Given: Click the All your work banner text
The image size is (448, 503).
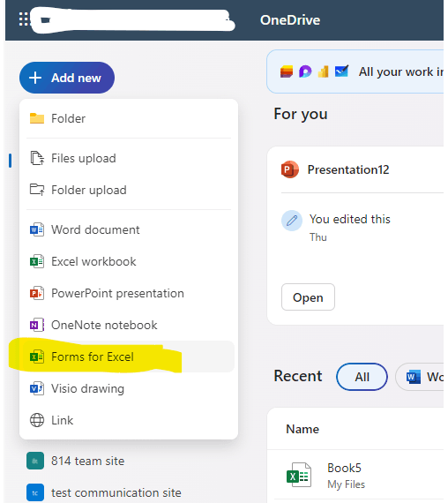Looking at the screenshot, I should (x=401, y=71).
